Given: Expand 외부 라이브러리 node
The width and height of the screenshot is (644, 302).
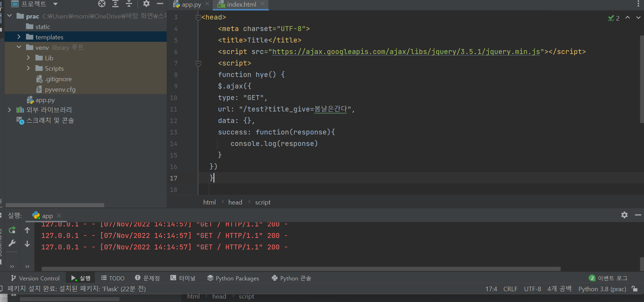Looking at the screenshot, I should tap(9, 110).
